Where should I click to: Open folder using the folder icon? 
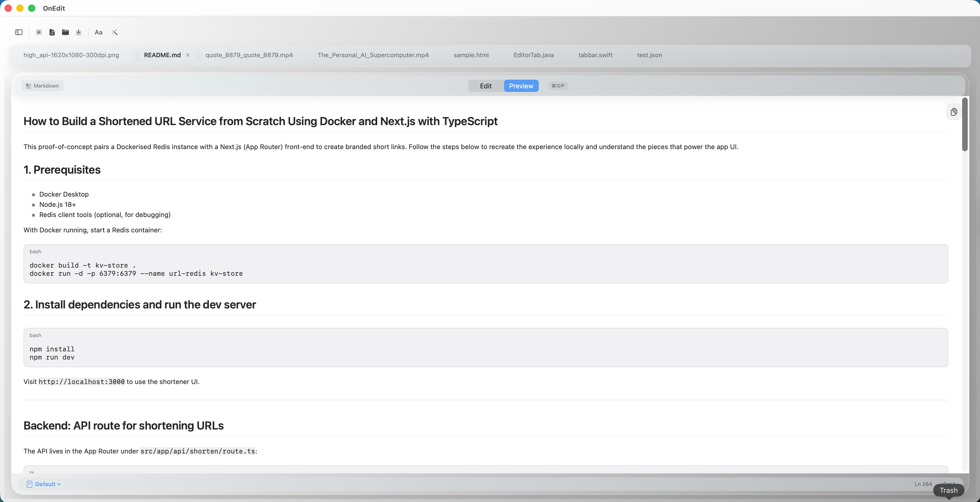[65, 32]
